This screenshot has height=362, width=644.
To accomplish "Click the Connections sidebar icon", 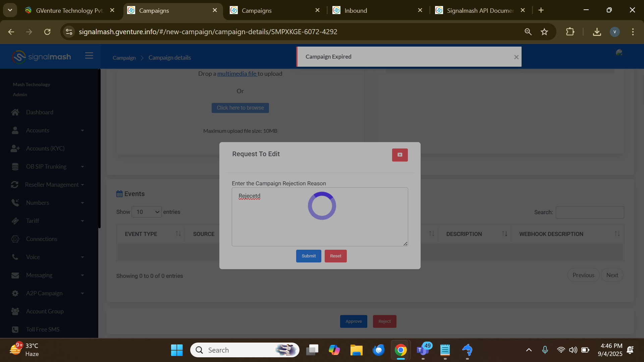I will coord(15,239).
